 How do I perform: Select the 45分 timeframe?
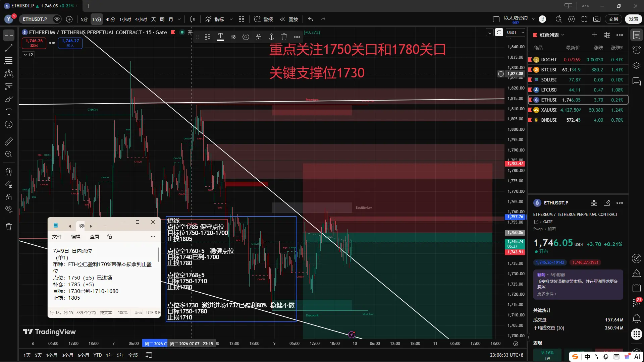pos(110,19)
